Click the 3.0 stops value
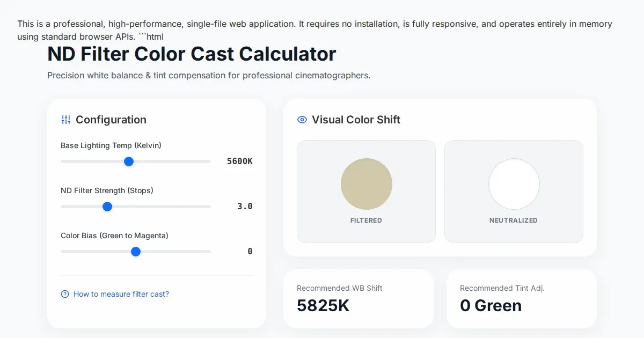The width and height of the screenshot is (644, 338). [245, 206]
